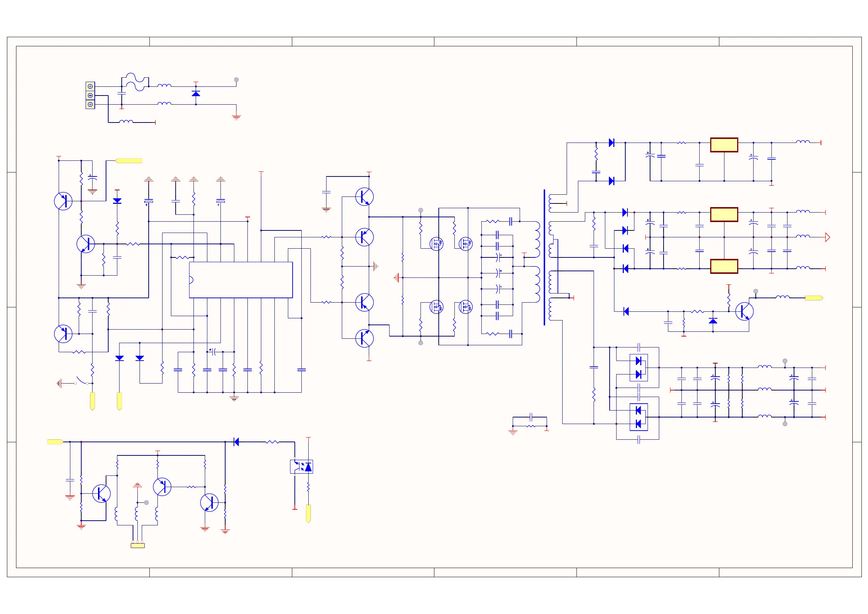Click the yellow net port above the IC
This screenshot has height=614, width=868.
tap(129, 161)
